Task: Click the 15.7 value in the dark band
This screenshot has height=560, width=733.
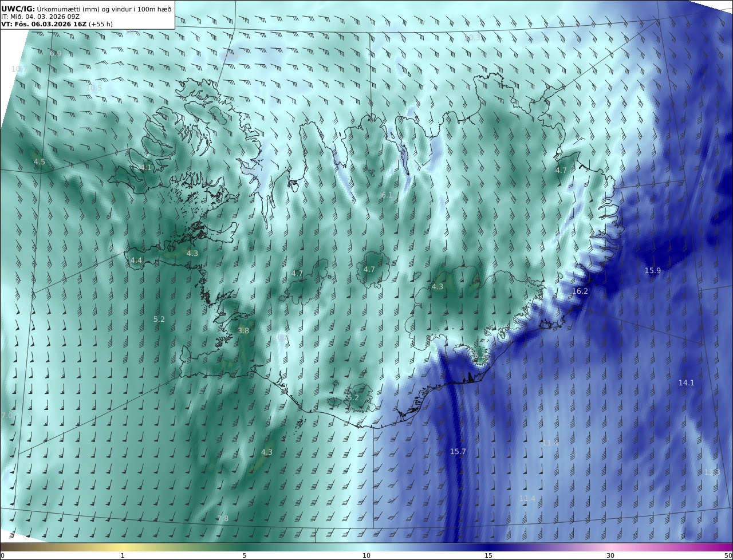Action: pos(458,452)
